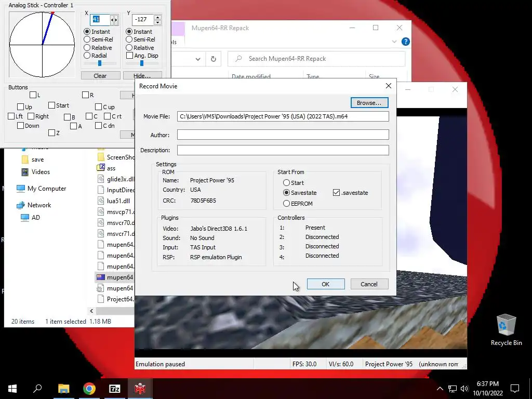Switch to Mupen64 taskbar icon

(140, 388)
